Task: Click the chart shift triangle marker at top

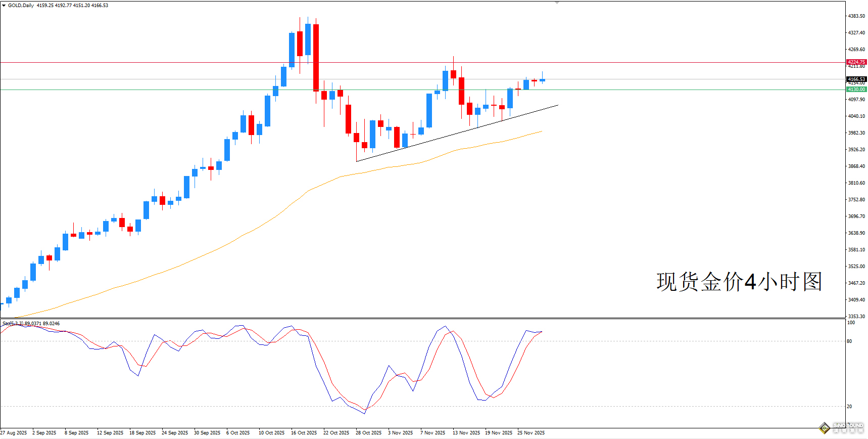Action: (557, 3)
